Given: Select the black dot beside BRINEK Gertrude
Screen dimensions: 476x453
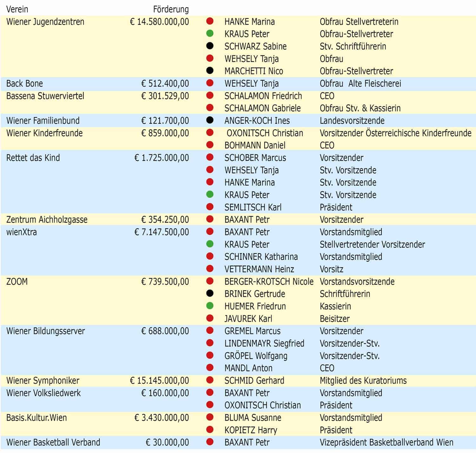Looking at the screenshot, I should pyautogui.click(x=210, y=294).
